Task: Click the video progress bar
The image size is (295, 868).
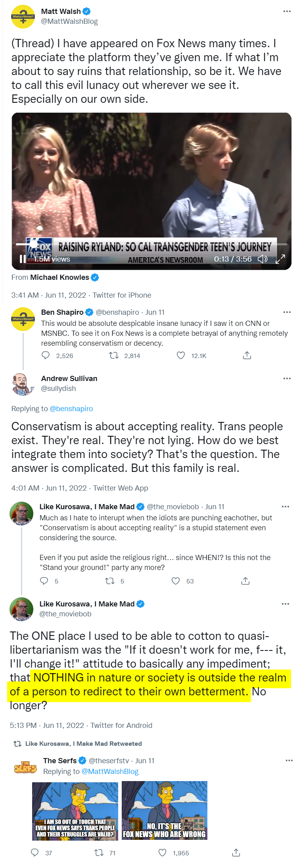Action: tap(151, 244)
